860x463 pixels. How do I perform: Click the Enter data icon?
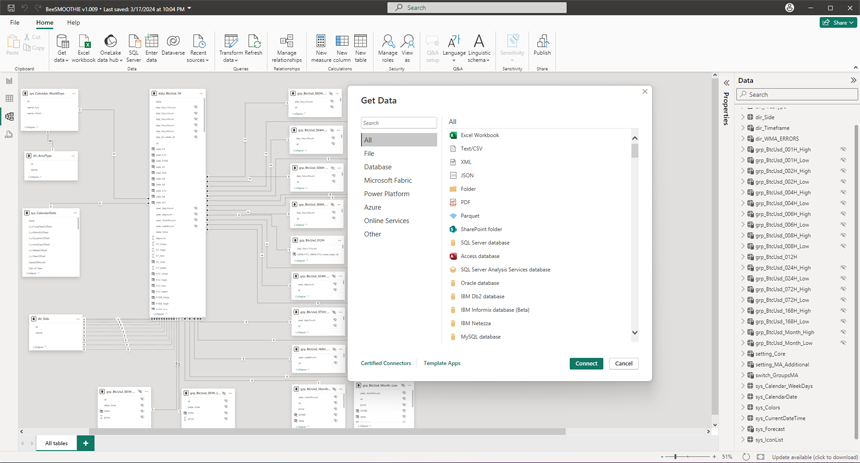[151, 48]
